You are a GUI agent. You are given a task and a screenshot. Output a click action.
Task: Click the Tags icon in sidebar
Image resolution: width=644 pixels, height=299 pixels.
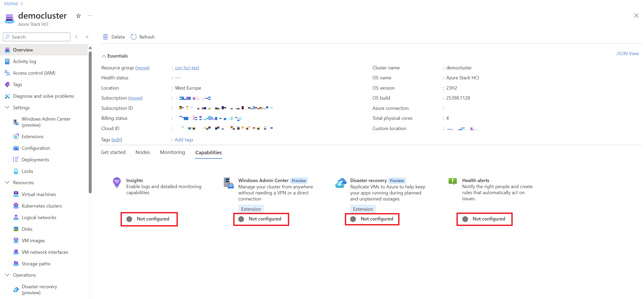(7, 84)
